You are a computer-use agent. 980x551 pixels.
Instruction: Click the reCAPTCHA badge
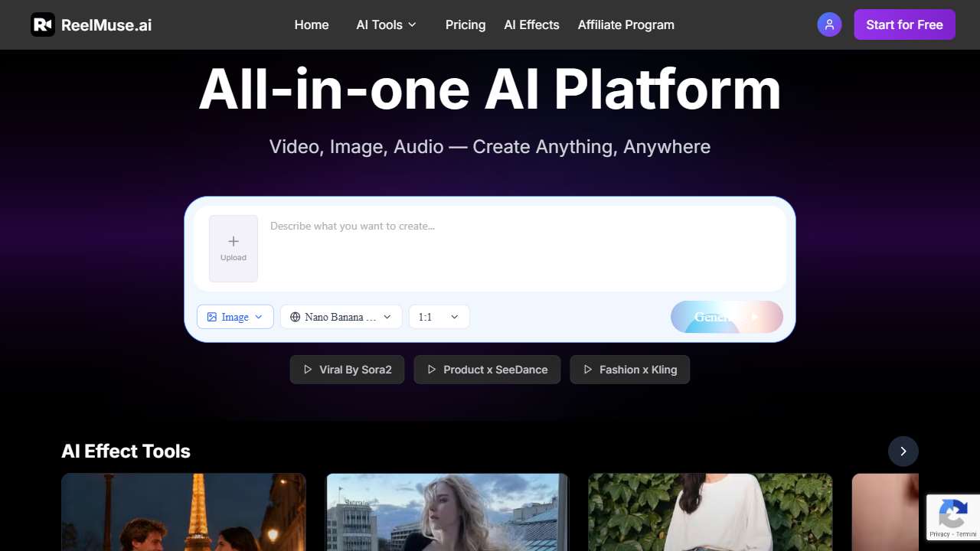(x=952, y=517)
